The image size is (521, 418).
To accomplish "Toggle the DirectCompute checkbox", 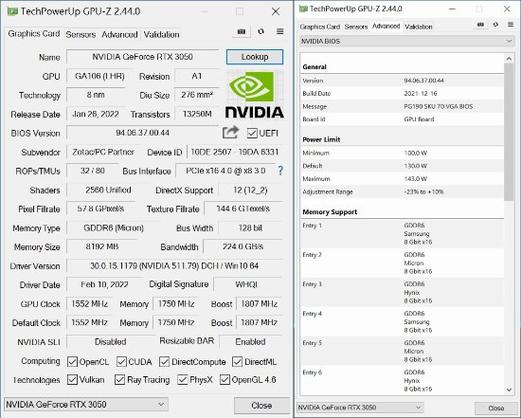I will [x=164, y=362].
